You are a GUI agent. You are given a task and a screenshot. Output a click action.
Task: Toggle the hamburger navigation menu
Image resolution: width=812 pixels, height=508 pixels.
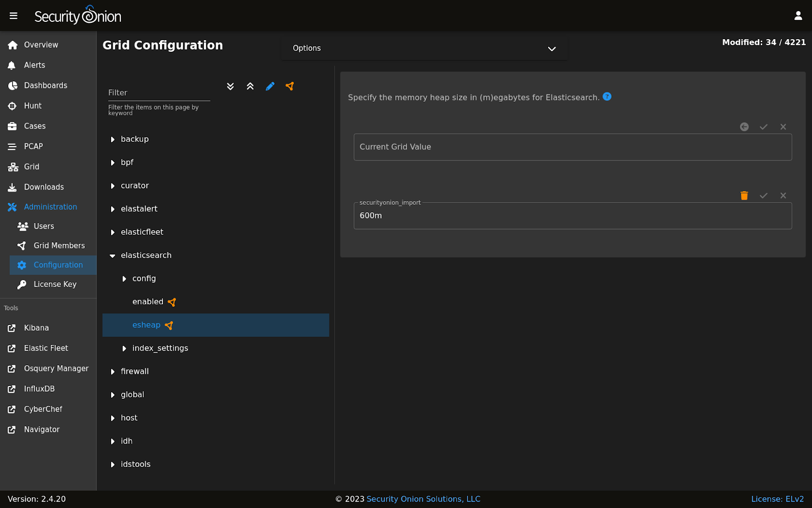pos(14,16)
